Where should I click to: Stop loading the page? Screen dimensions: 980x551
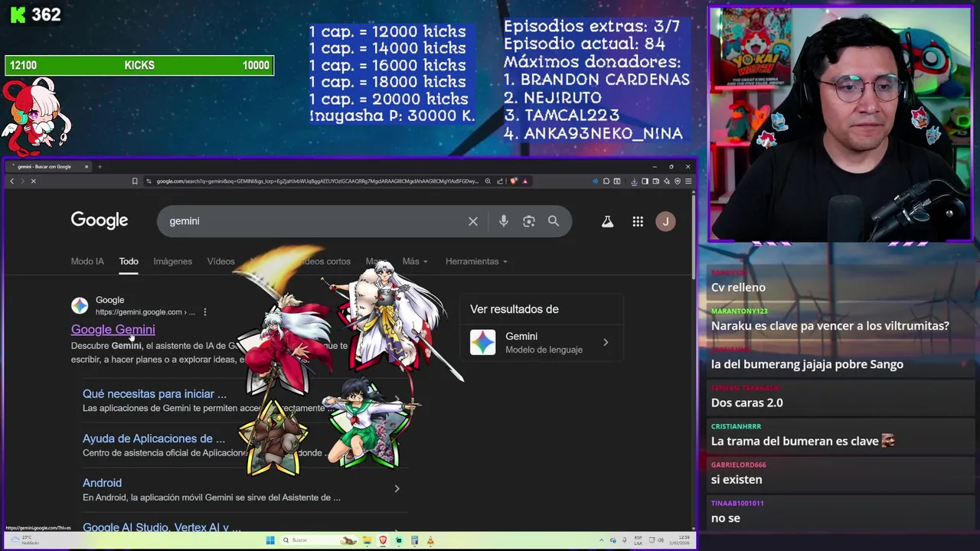pyautogui.click(x=34, y=181)
